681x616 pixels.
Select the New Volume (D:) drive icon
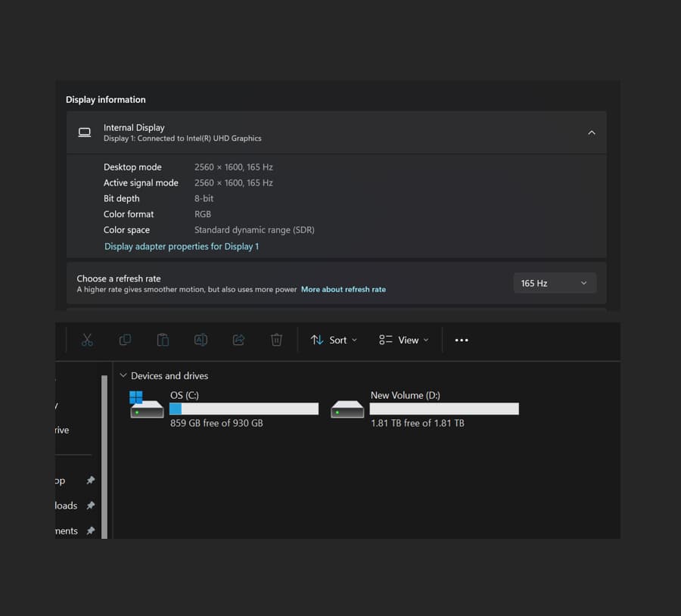pyautogui.click(x=347, y=409)
